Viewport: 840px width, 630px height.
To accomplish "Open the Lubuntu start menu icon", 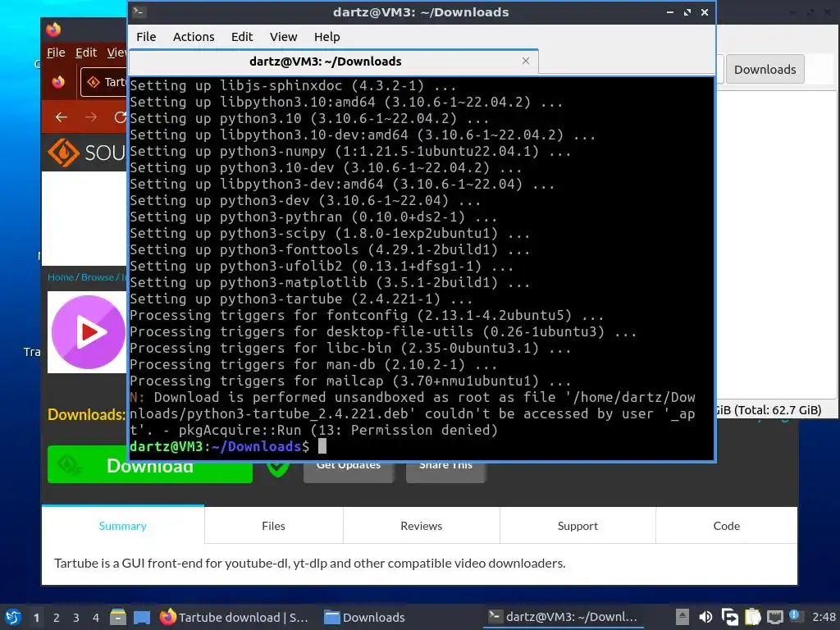I will [13, 617].
